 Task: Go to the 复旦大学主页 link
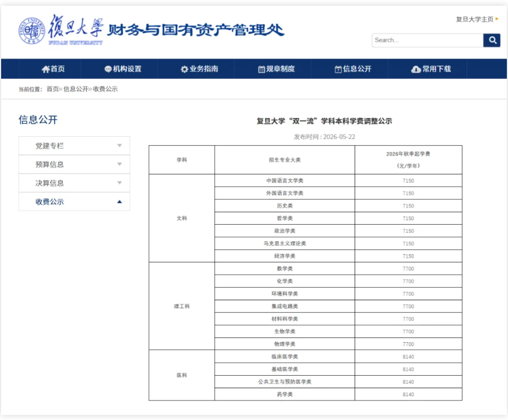(x=474, y=19)
